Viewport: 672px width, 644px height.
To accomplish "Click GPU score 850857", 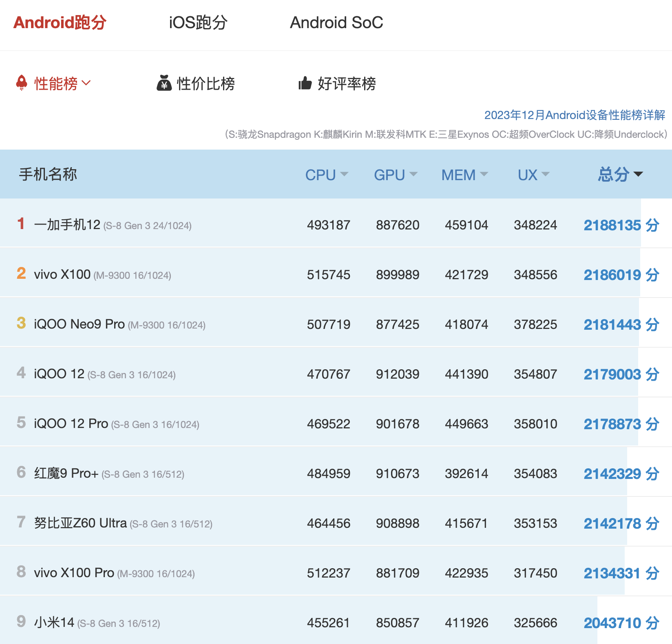I will [x=398, y=623].
